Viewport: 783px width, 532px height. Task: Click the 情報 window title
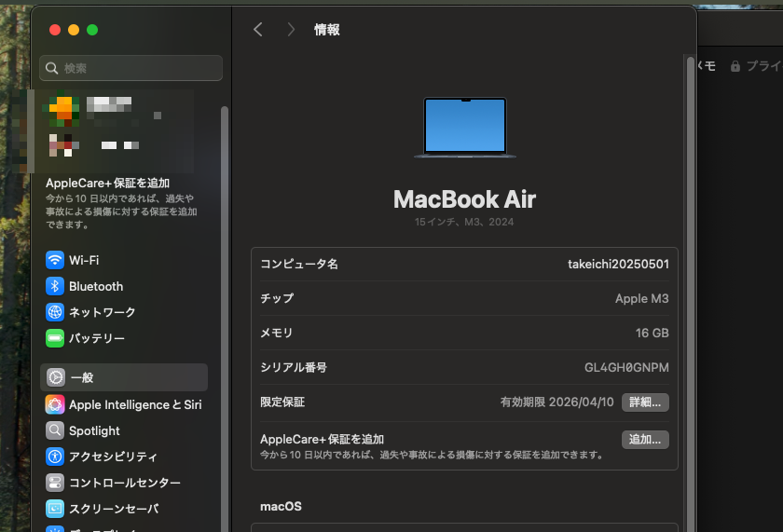point(327,30)
